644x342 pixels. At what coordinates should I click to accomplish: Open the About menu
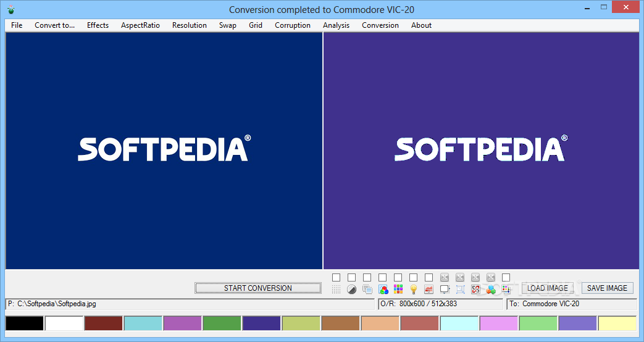pyautogui.click(x=421, y=25)
